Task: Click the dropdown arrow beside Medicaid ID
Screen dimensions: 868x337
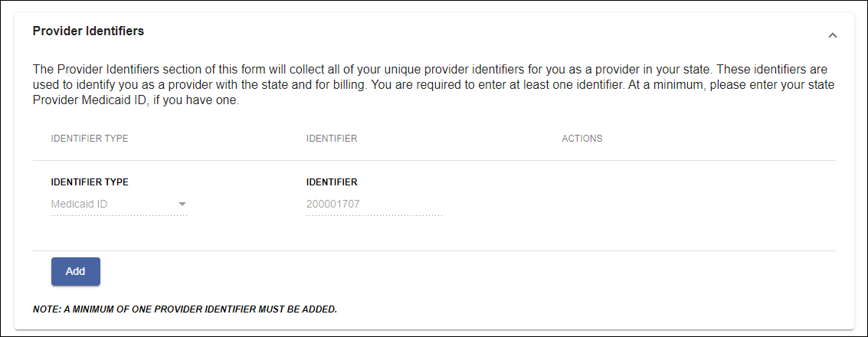Action: point(182,204)
